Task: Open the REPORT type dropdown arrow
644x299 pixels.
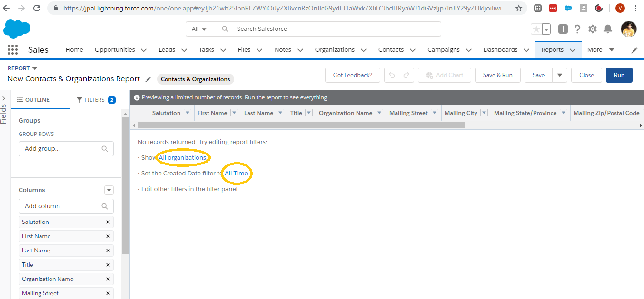Action: (x=35, y=68)
